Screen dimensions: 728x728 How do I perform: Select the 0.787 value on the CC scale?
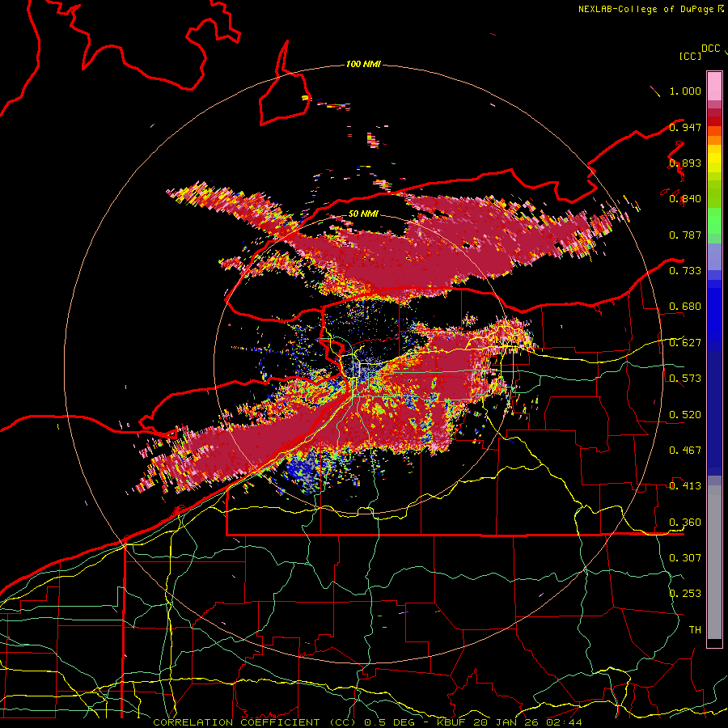pyautogui.click(x=685, y=235)
